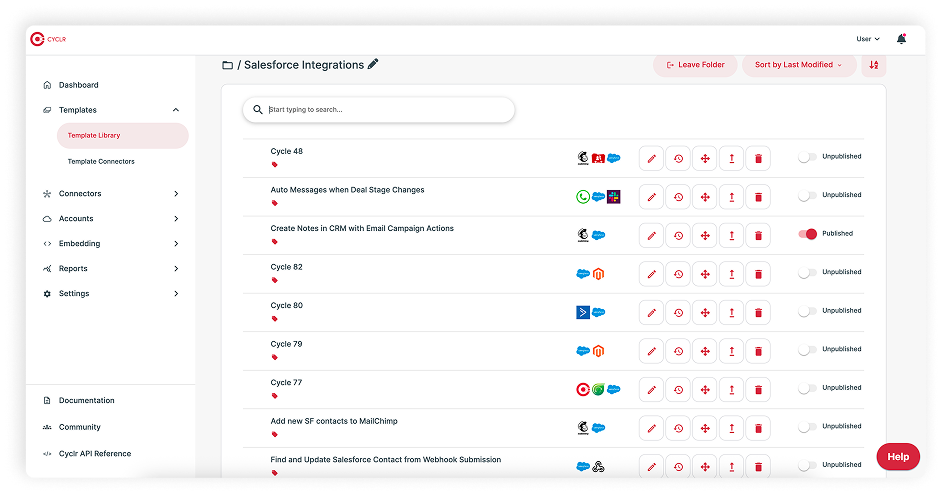Delete the Cycle 77 template
This screenshot has width=941, height=493.
point(758,389)
